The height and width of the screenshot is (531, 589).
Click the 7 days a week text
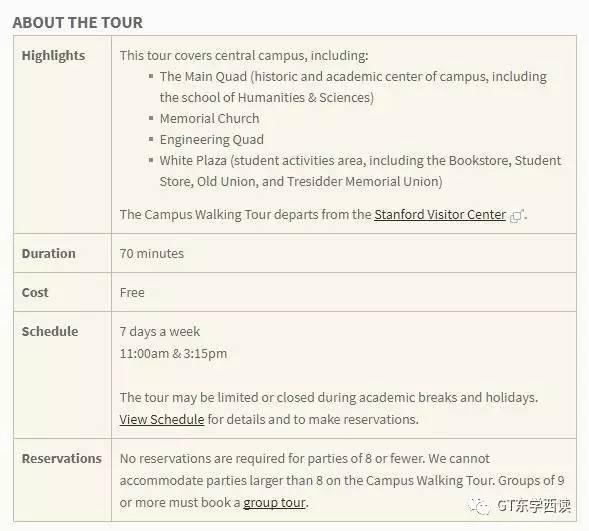(160, 332)
